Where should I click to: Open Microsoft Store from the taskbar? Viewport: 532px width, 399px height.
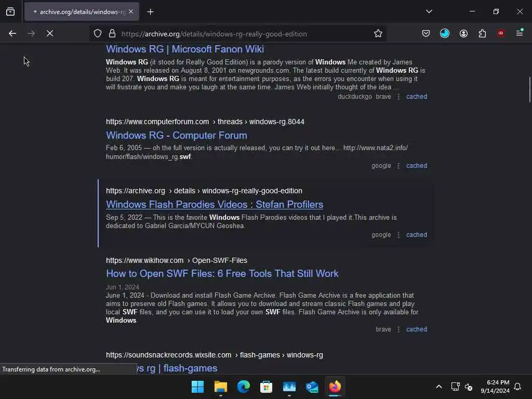[x=267, y=387]
